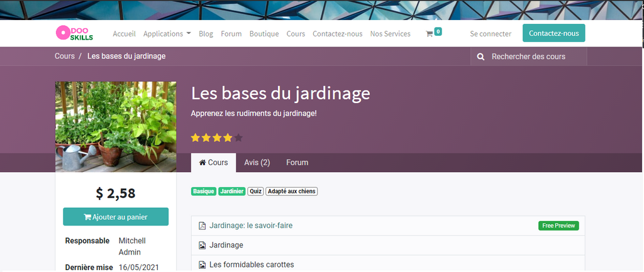Click the search magnifier icon
Image resolution: width=644 pixels, height=272 pixels.
481,57
